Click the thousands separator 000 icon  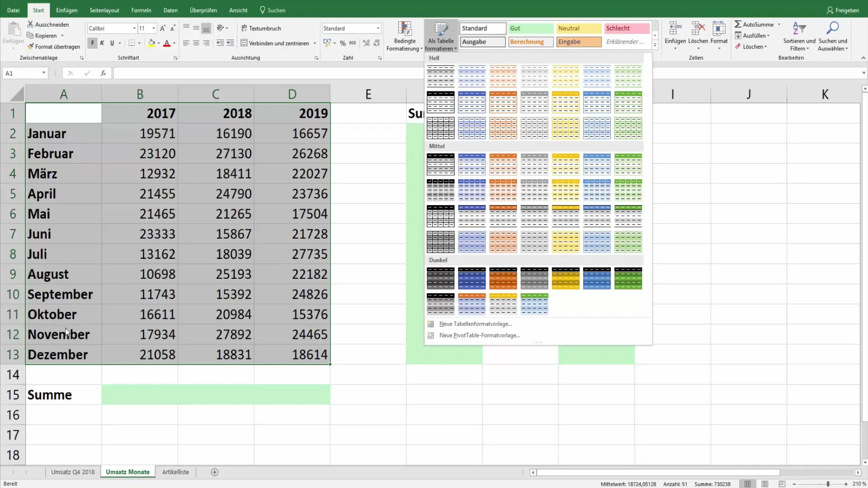coord(353,43)
